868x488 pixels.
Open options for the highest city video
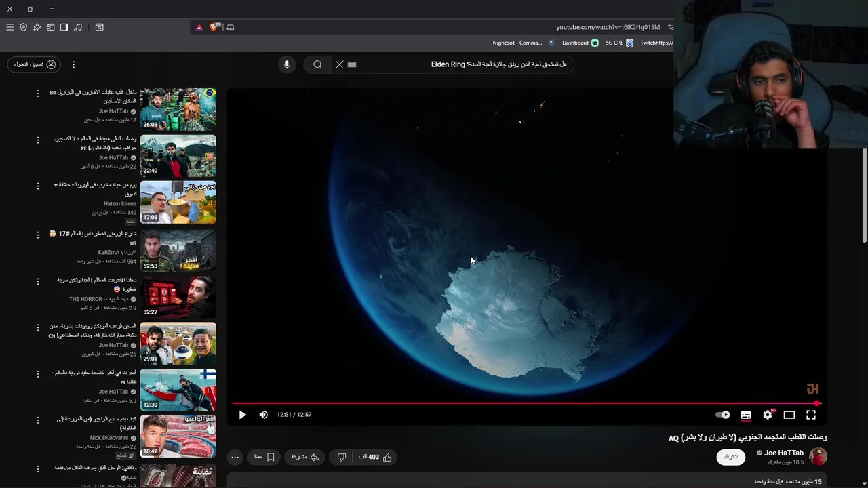pyautogui.click(x=38, y=140)
